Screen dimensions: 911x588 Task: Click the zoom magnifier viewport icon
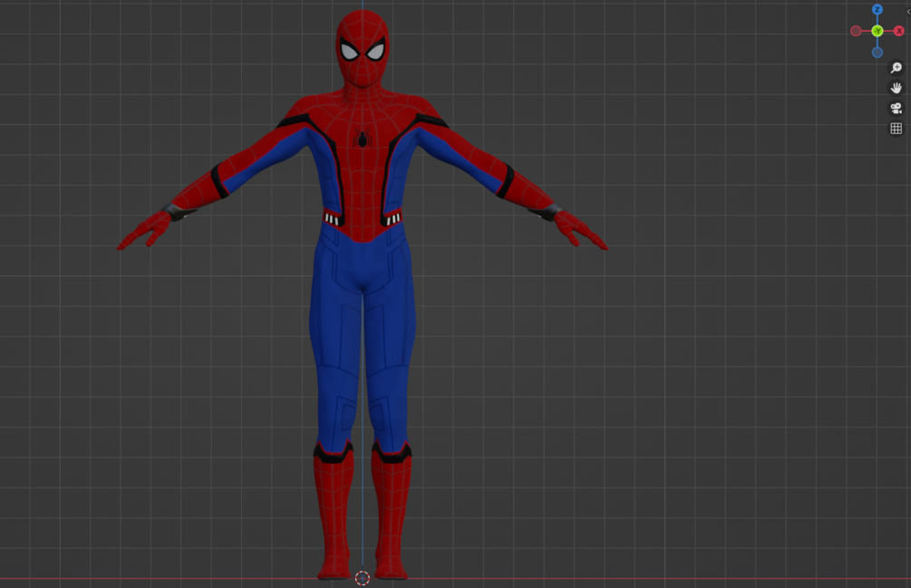[x=896, y=68]
